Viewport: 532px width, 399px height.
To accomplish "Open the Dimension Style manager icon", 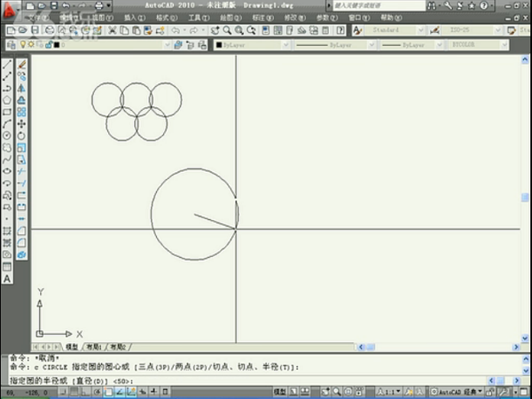I will click(x=434, y=30).
